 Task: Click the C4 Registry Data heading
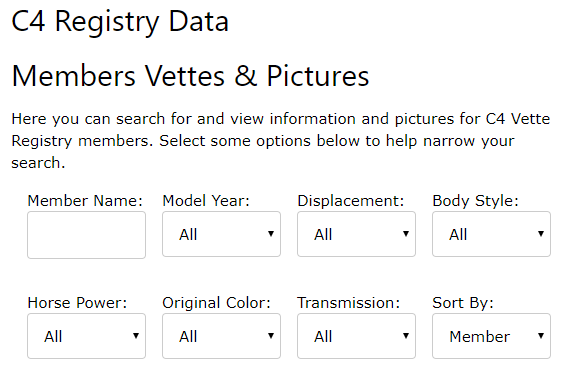(120, 21)
